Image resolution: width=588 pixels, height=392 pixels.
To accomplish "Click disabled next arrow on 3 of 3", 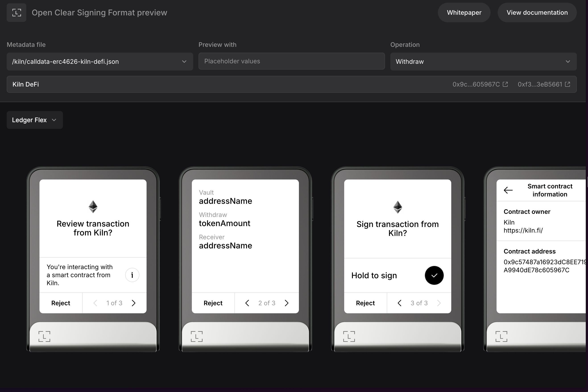I will coord(439,303).
